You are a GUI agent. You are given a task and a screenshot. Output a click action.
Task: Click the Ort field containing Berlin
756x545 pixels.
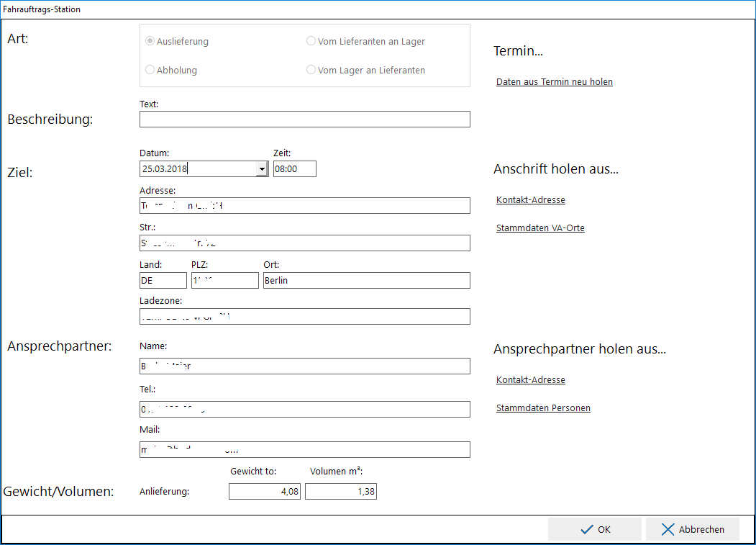click(366, 281)
